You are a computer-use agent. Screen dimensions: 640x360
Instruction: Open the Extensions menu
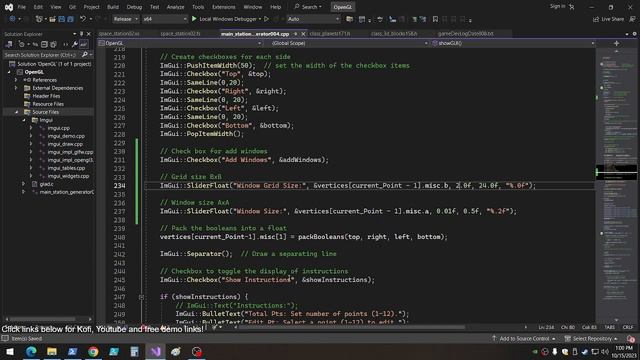[x=224, y=7]
